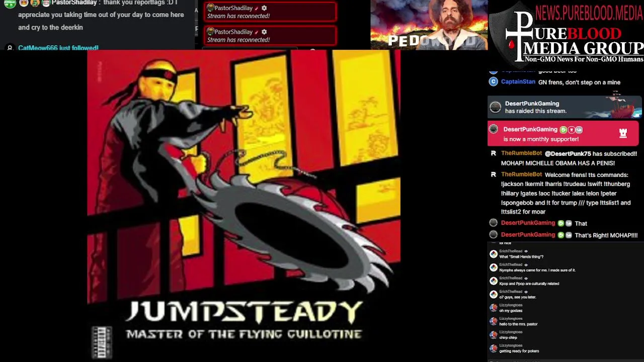644x362 pixels.
Task: Click the gear icon in the first PastorShadilay notification
Action: 264,8
